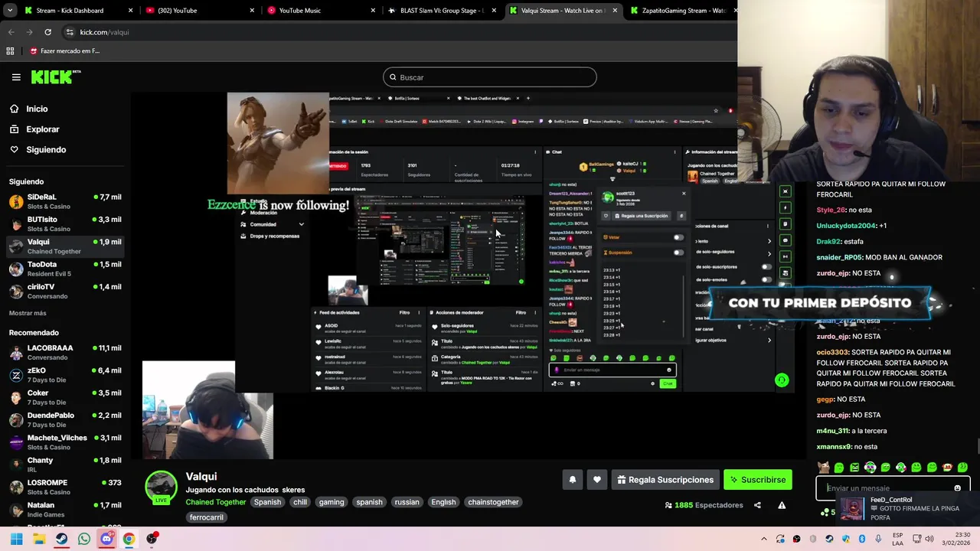Click the English tag

click(443, 502)
